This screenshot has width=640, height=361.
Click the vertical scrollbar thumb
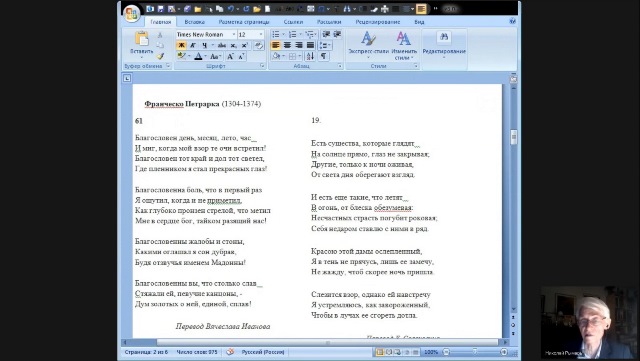pos(513,137)
